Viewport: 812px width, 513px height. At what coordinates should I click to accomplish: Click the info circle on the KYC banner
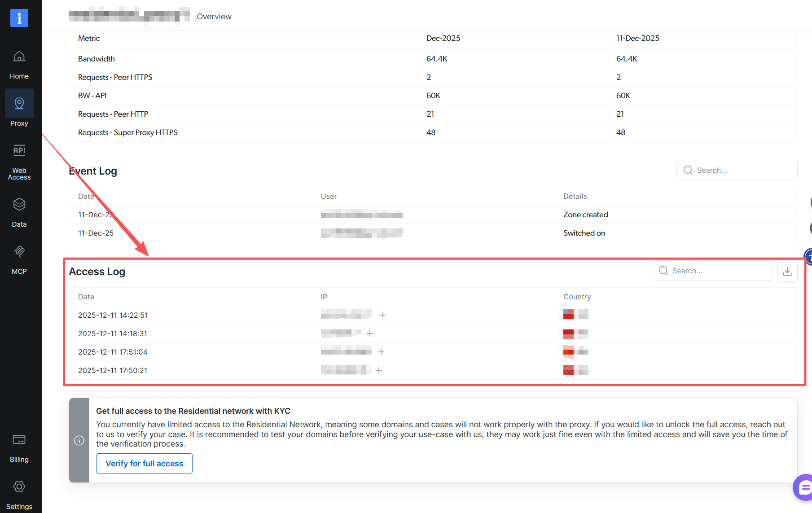pyautogui.click(x=79, y=440)
